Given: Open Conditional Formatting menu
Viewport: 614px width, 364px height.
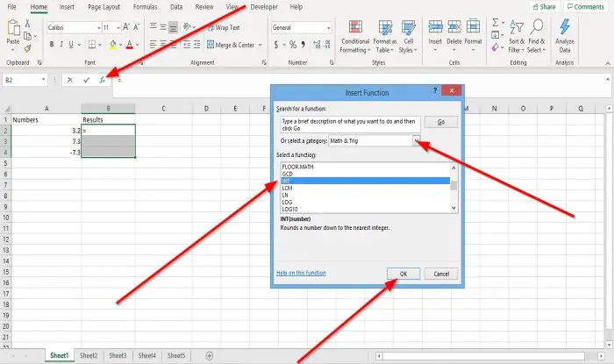Looking at the screenshot, I should pos(355,37).
